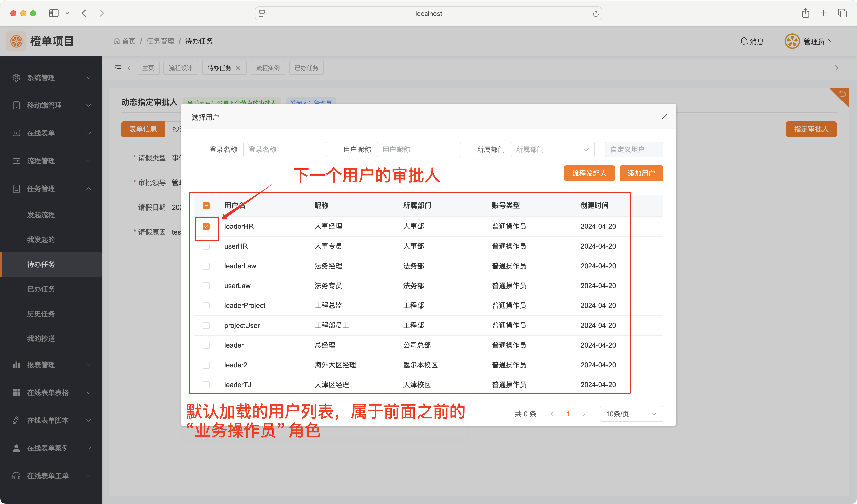Reload the page with the refresh icon

(x=595, y=14)
